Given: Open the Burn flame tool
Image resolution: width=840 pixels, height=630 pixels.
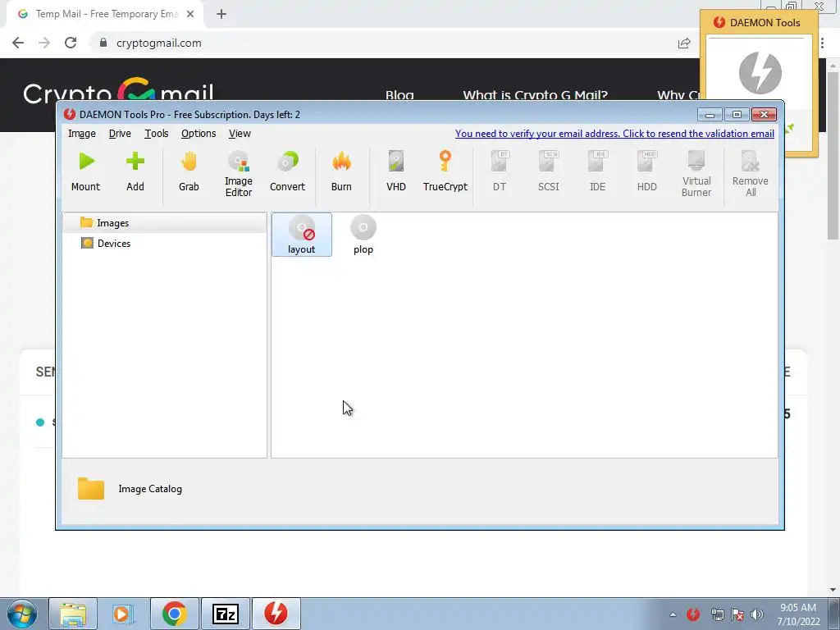Looking at the screenshot, I should pyautogui.click(x=341, y=171).
